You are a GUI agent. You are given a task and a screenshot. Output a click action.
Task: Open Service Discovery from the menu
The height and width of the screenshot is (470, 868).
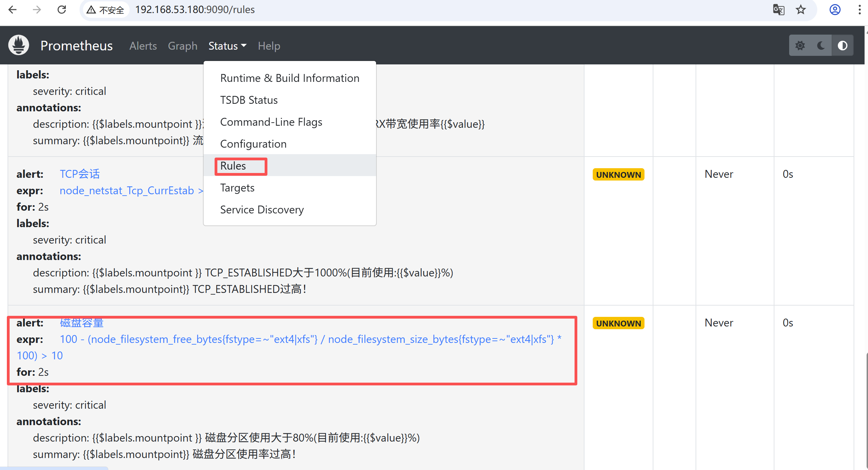coord(262,209)
